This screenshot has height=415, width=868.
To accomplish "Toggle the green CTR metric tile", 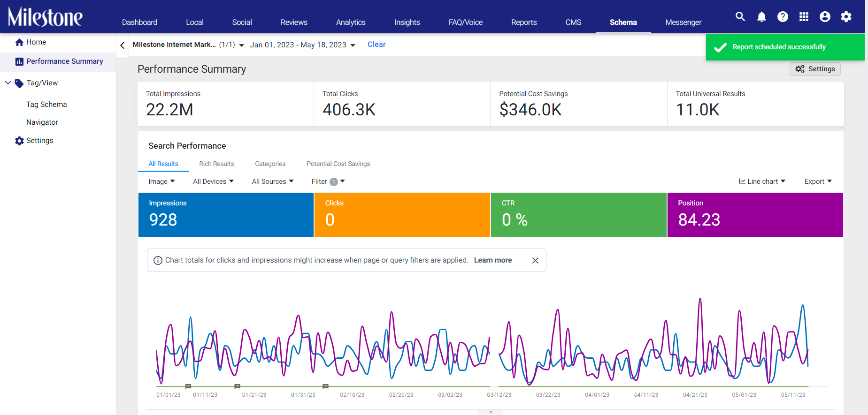I will click(579, 215).
